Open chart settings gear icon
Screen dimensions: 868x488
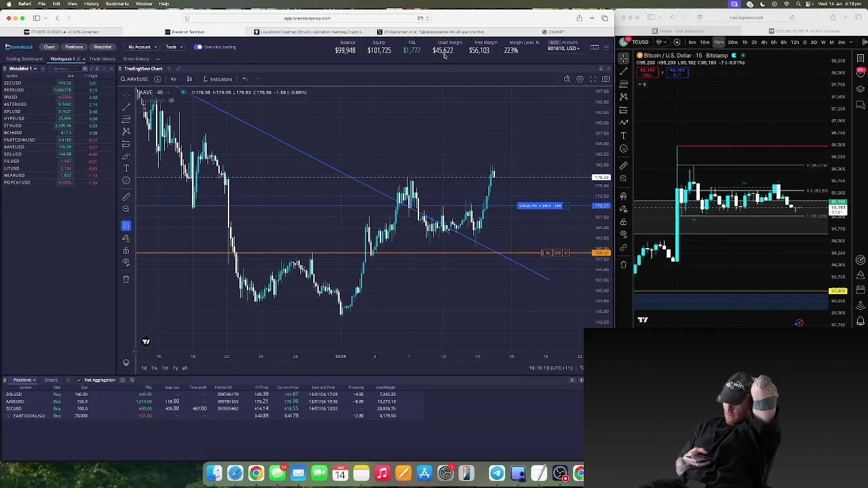(580, 79)
